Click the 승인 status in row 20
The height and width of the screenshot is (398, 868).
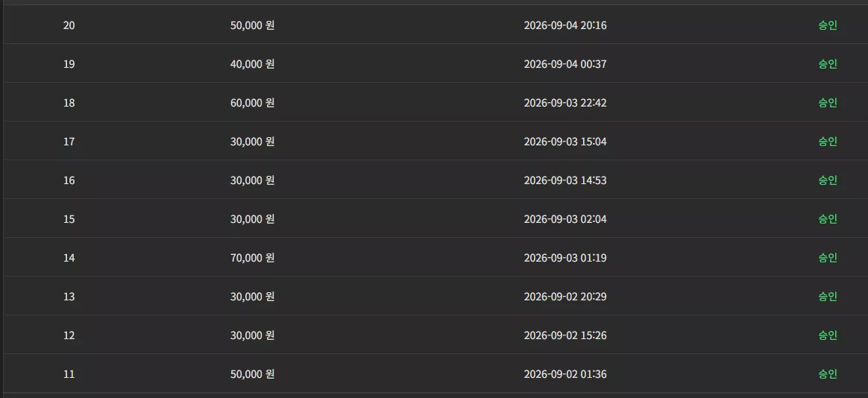[x=828, y=25]
